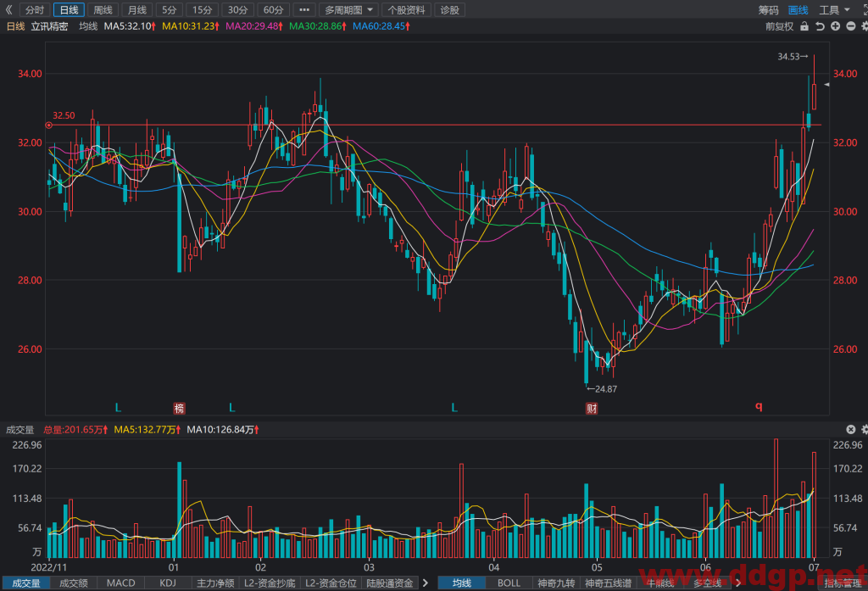The width and height of the screenshot is (868, 591).
Task: Switch sub-indicator to KDJ
Action: [x=168, y=583]
